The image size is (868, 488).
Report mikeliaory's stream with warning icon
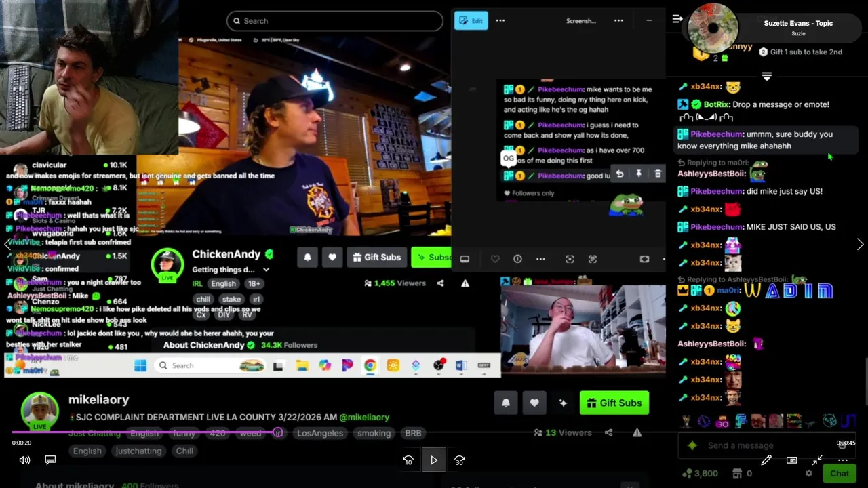pos(637,432)
